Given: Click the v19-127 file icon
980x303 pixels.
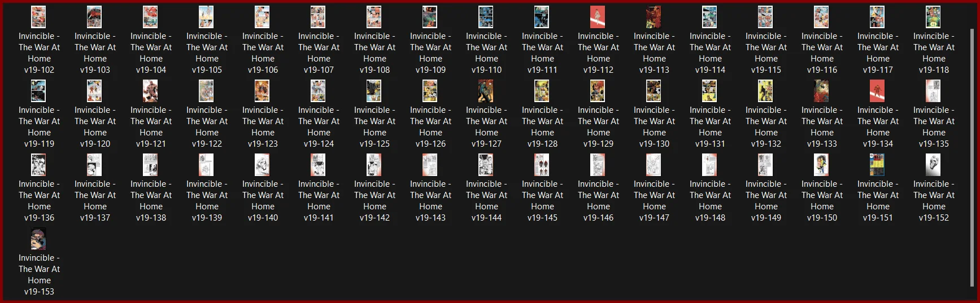Looking at the screenshot, I should (x=486, y=91).
